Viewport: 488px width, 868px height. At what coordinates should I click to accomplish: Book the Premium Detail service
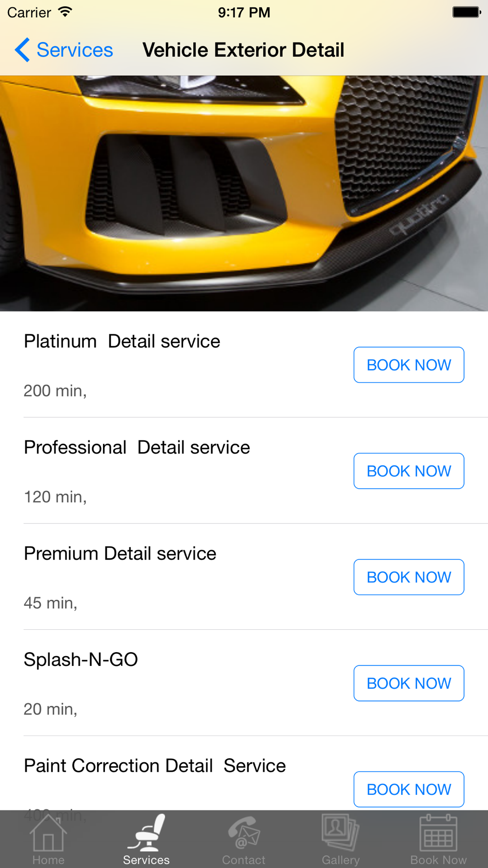click(x=408, y=577)
